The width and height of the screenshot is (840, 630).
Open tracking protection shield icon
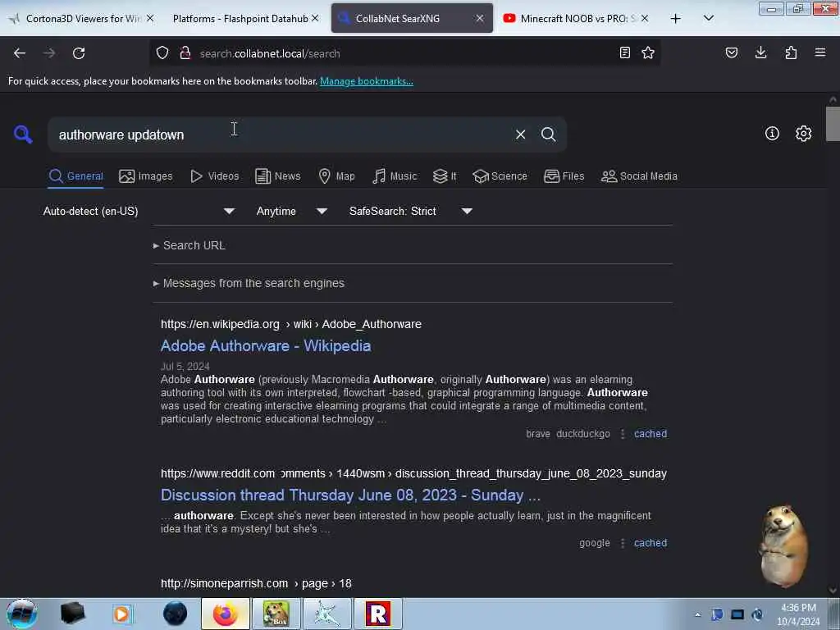click(x=162, y=53)
